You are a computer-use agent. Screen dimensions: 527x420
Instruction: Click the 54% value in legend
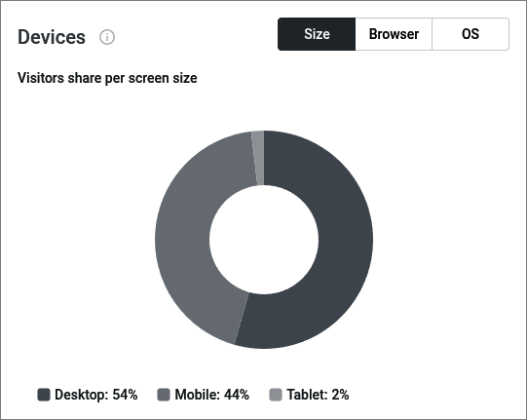(125, 395)
